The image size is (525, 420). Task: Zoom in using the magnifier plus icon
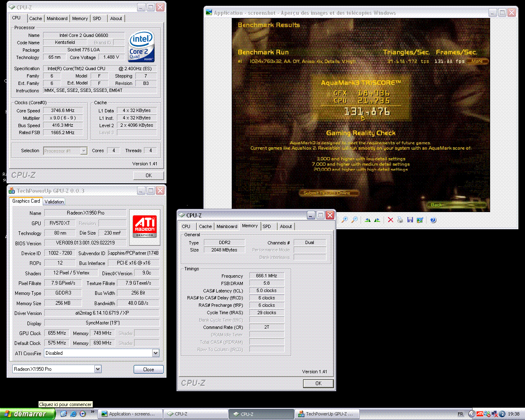(x=345, y=220)
